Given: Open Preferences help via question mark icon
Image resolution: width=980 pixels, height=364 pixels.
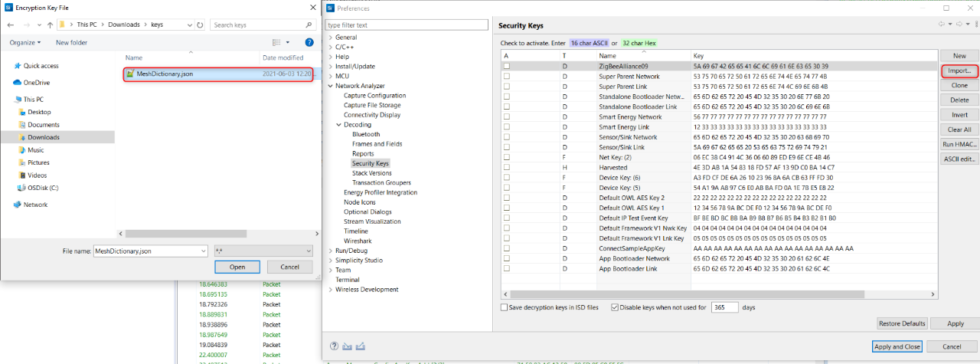Looking at the screenshot, I should 335,346.
